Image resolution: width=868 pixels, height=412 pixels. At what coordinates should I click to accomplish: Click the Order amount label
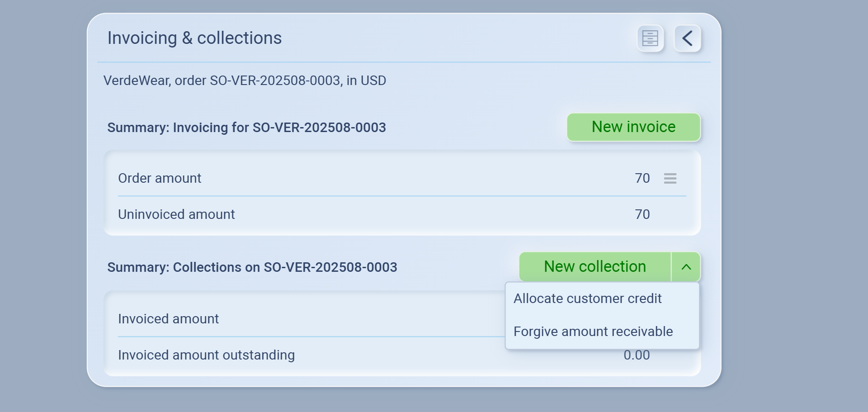160,178
